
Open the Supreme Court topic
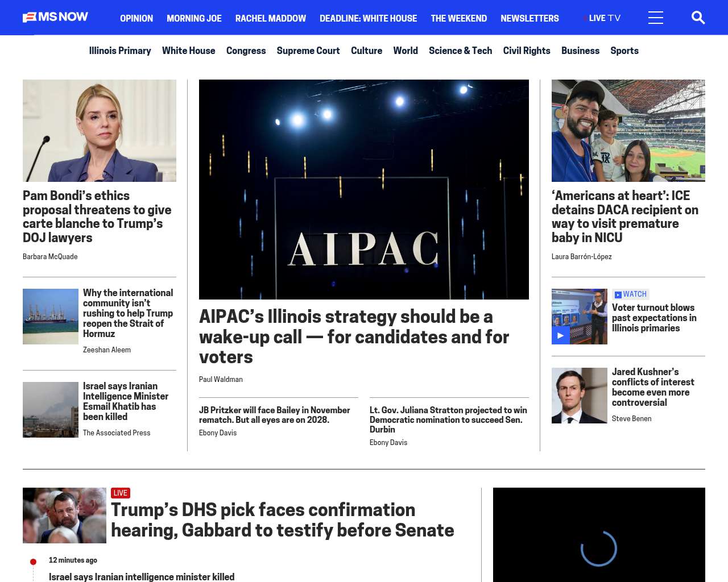(308, 51)
